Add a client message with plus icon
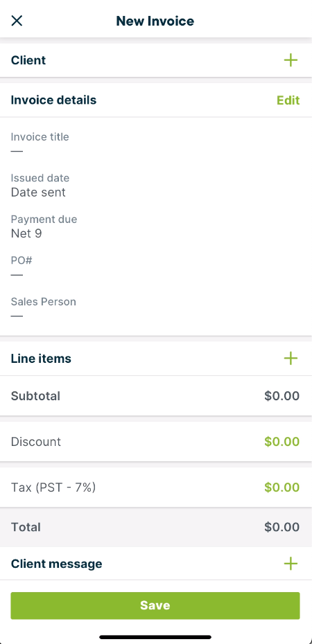Screen dimensions: 312x644 291,564
